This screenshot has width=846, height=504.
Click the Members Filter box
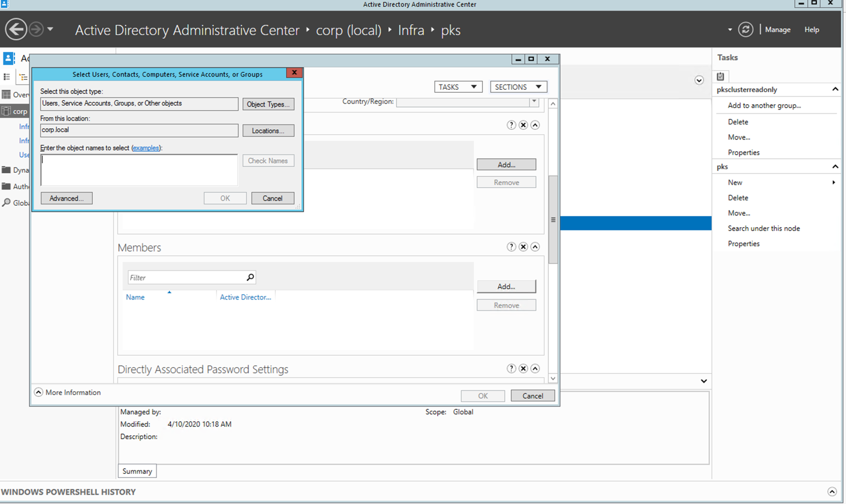tap(187, 277)
